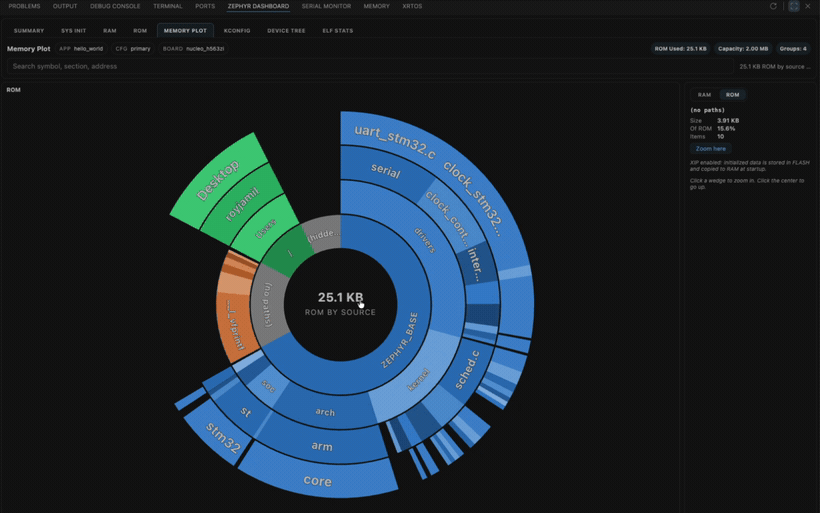Select the serial wedge
Image resolution: width=820 pixels, height=513 pixels.
(x=385, y=169)
